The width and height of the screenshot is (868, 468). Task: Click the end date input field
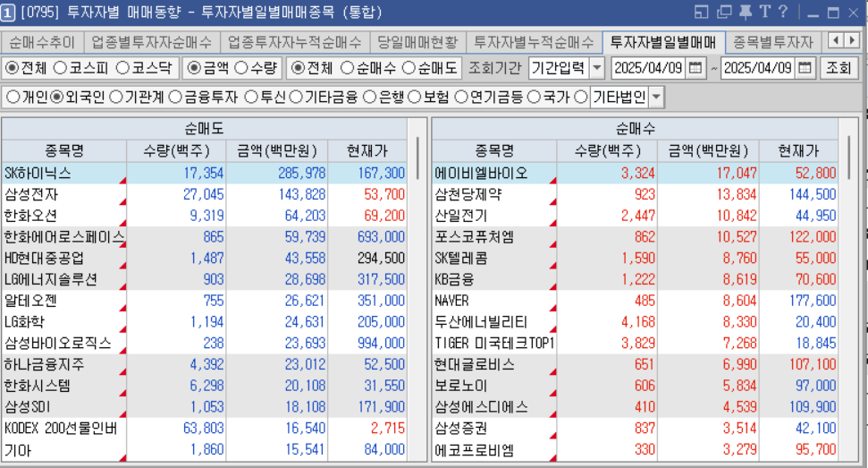pyautogui.click(x=758, y=68)
